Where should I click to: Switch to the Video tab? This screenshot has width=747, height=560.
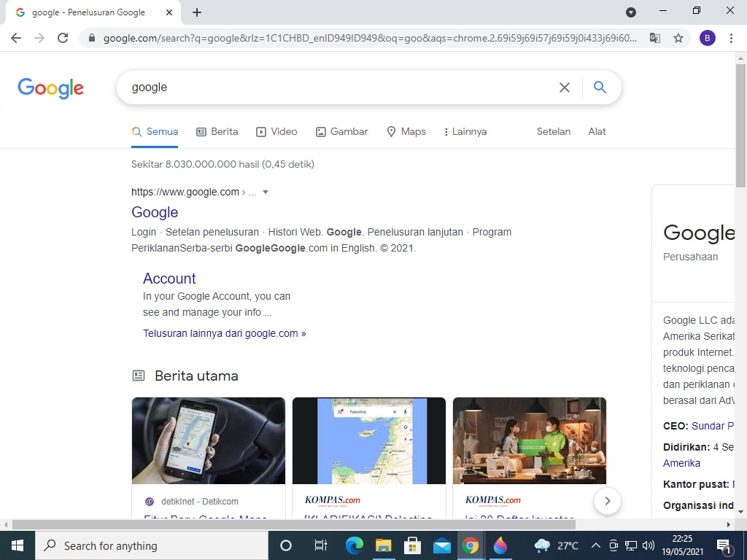click(276, 132)
